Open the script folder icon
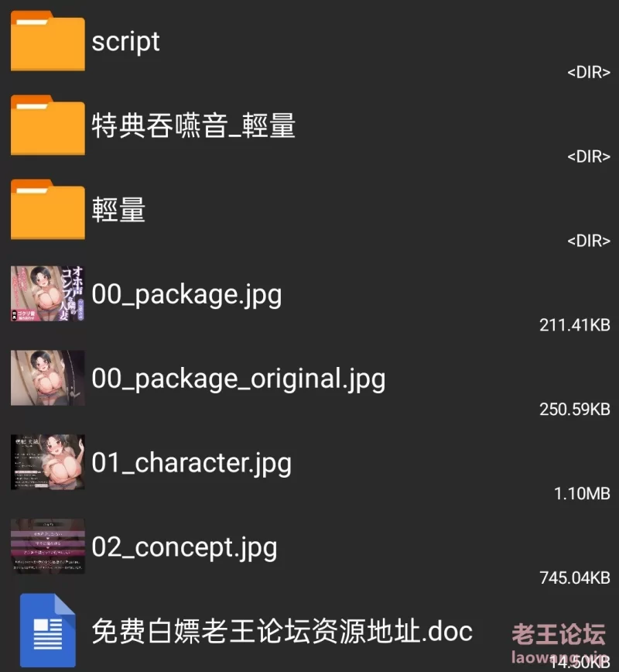 coord(47,41)
